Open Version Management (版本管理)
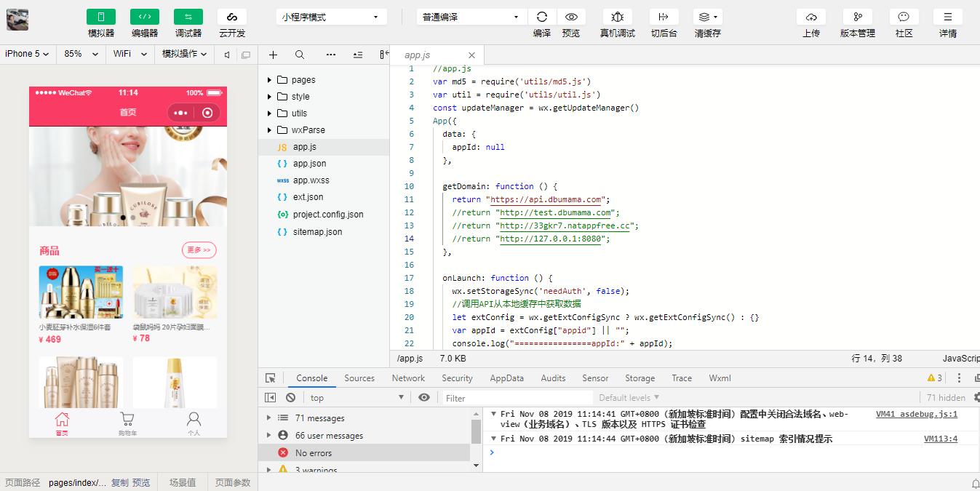The image size is (980, 491). (x=857, y=17)
